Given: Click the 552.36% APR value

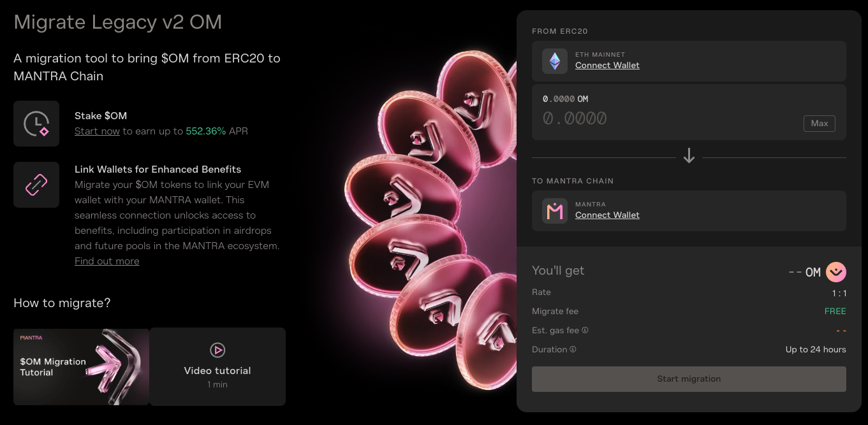Looking at the screenshot, I should pyautogui.click(x=205, y=131).
